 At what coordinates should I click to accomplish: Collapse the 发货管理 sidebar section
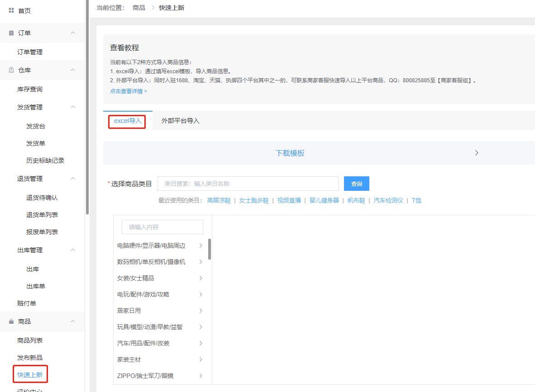pyautogui.click(x=72, y=107)
